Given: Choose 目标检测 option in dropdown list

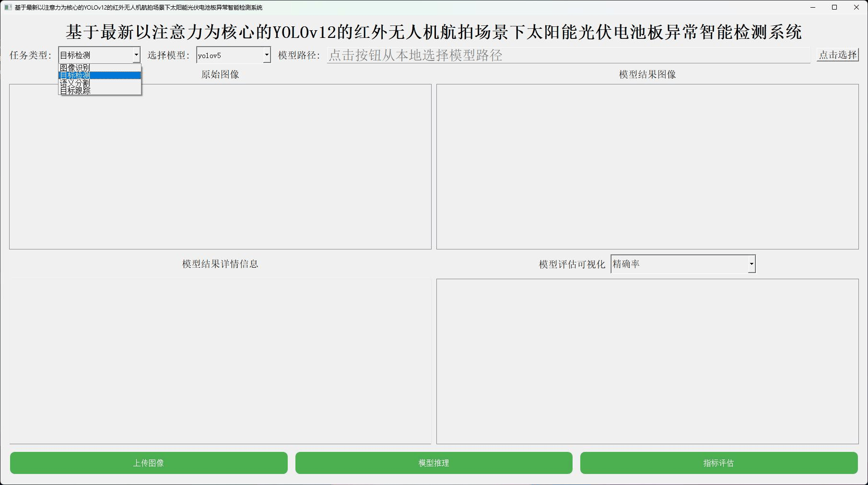Looking at the screenshot, I should (100, 75).
